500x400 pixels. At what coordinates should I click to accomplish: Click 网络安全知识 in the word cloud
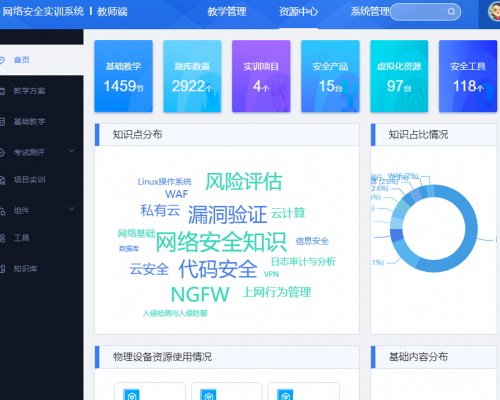pos(221,242)
